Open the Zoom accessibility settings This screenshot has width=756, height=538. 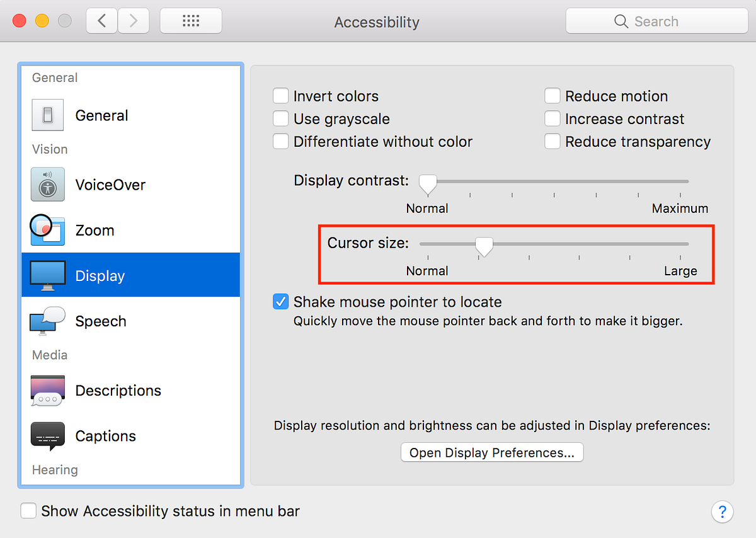tap(48, 230)
